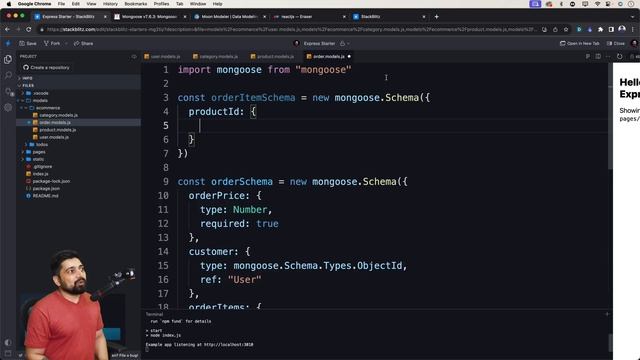
Task: Open a new Chrome tab with plus button
Action: tap(436, 17)
